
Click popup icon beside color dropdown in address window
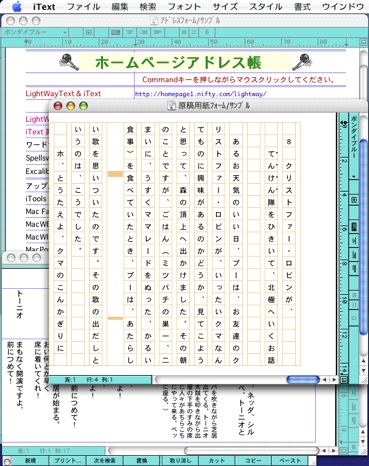(89, 32)
